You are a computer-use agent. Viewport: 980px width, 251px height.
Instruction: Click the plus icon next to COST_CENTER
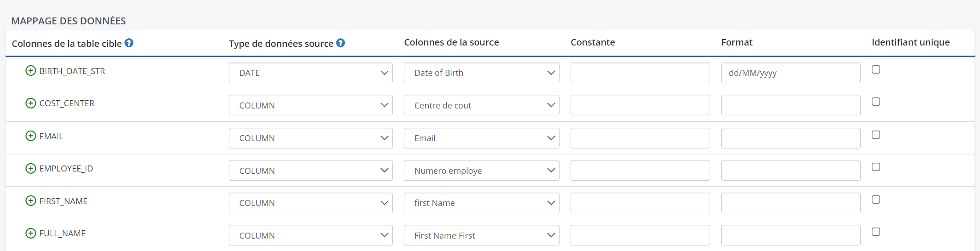coord(31,103)
